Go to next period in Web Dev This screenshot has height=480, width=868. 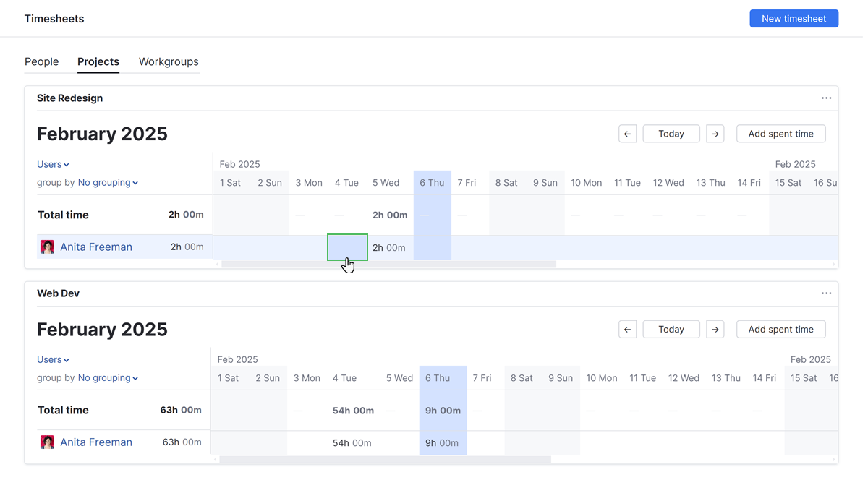point(715,329)
